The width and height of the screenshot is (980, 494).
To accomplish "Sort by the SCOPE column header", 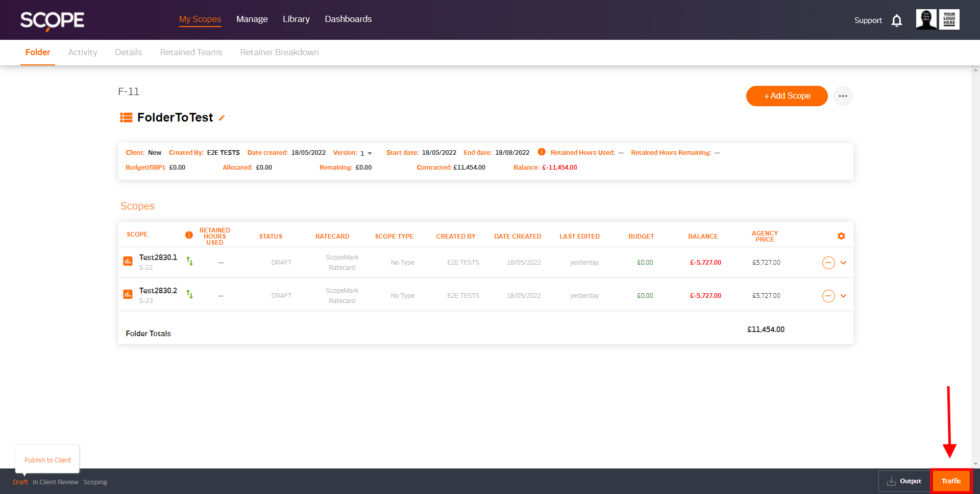I will click(x=137, y=234).
